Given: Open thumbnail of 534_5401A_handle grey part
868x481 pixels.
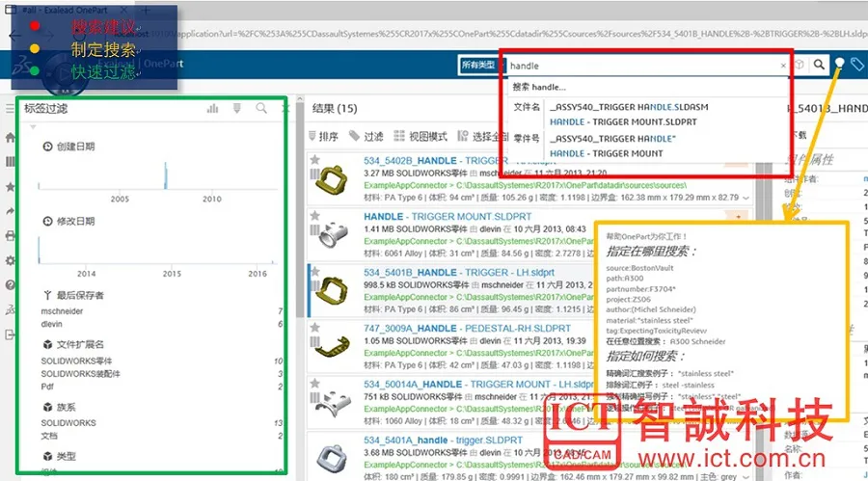Looking at the screenshot, I should (333, 459).
